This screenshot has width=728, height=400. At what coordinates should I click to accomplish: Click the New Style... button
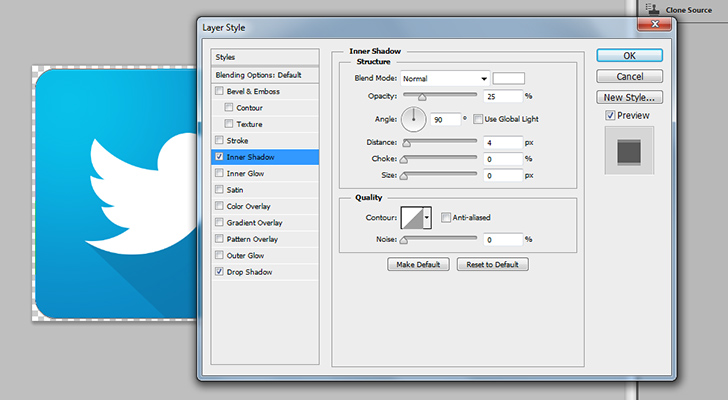[x=630, y=97]
